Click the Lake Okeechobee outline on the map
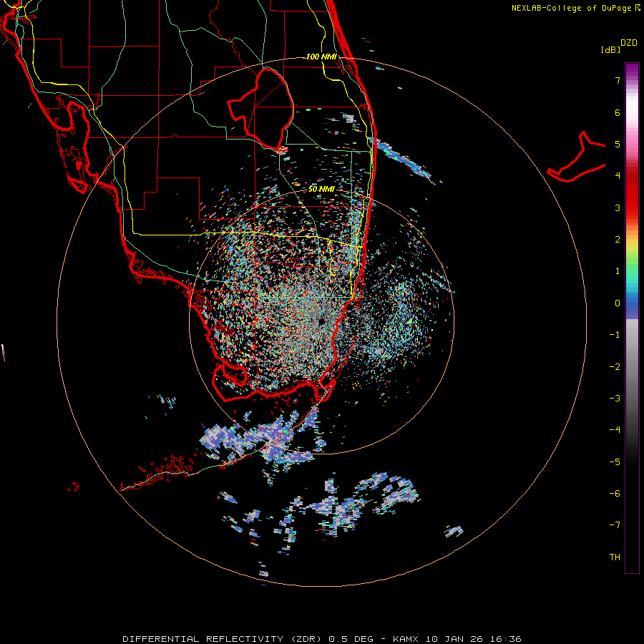644x644 pixels. (261, 109)
